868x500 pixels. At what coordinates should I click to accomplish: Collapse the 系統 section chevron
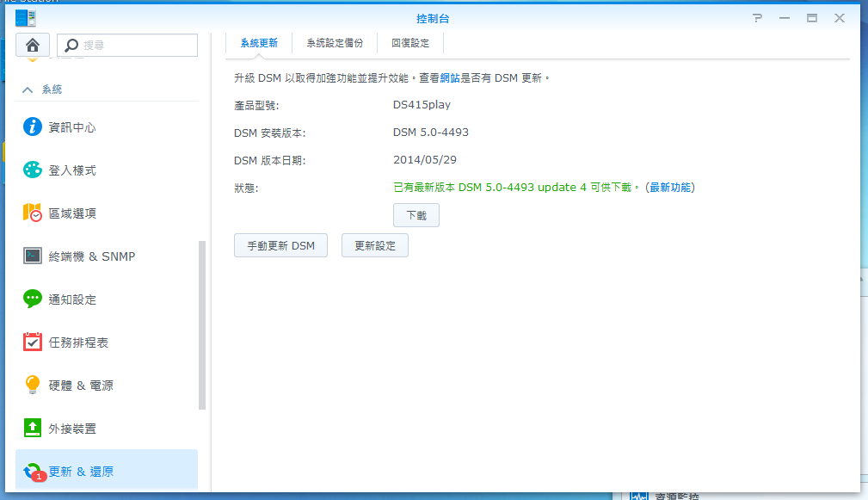pos(28,90)
